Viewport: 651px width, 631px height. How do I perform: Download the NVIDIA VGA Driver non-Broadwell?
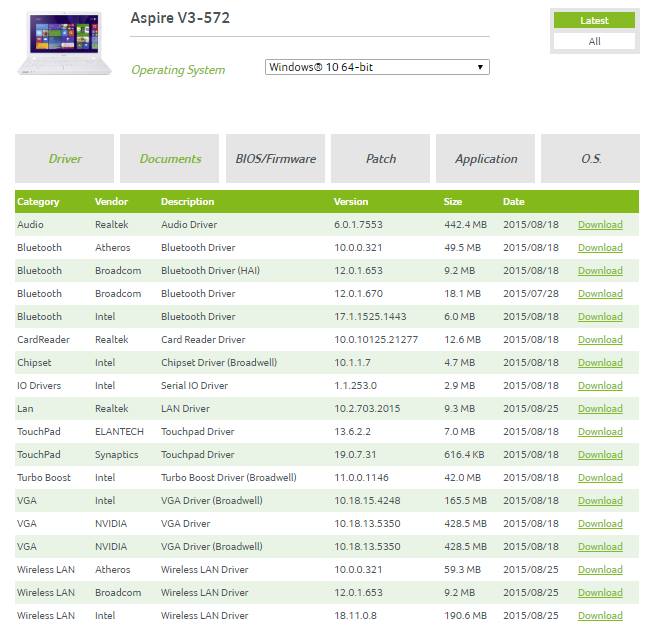600,524
